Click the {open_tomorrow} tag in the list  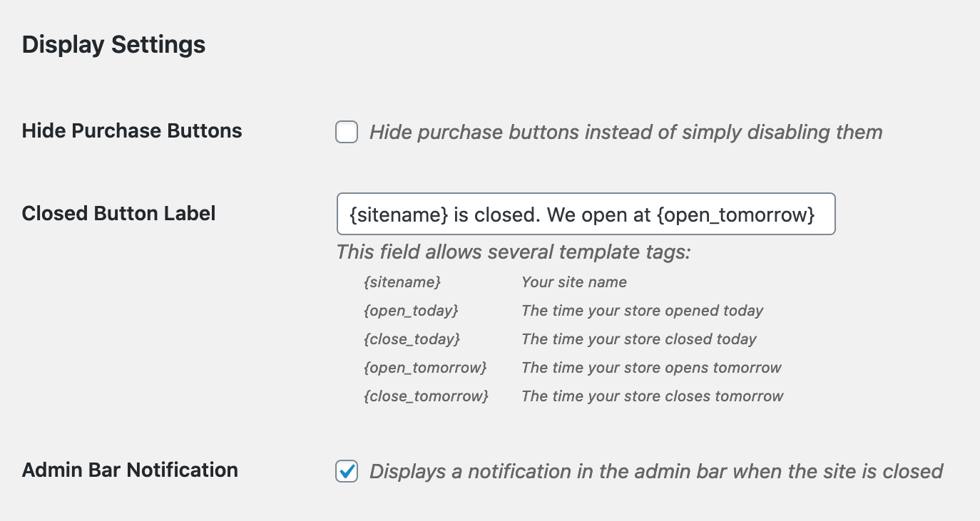(x=425, y=368)
